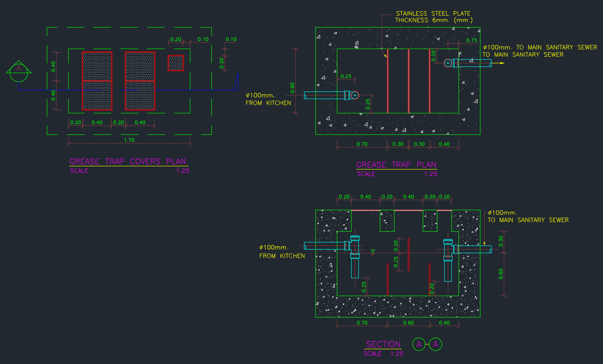This screenshot has height=364, width=603.
Task: Click the 'THICKNESS 6mm. (mm.)' annotation text
Action: click(x=434, y=20)
